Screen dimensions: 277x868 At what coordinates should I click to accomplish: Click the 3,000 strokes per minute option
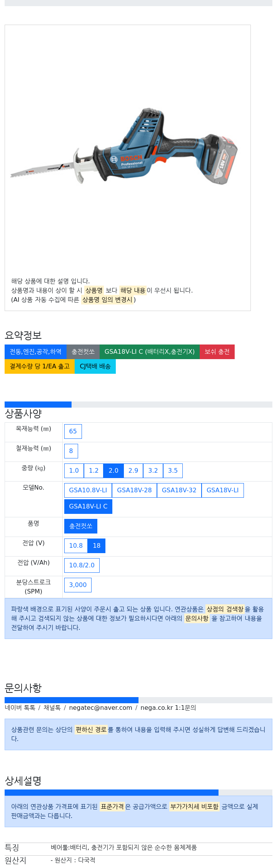tap(78, 585)
